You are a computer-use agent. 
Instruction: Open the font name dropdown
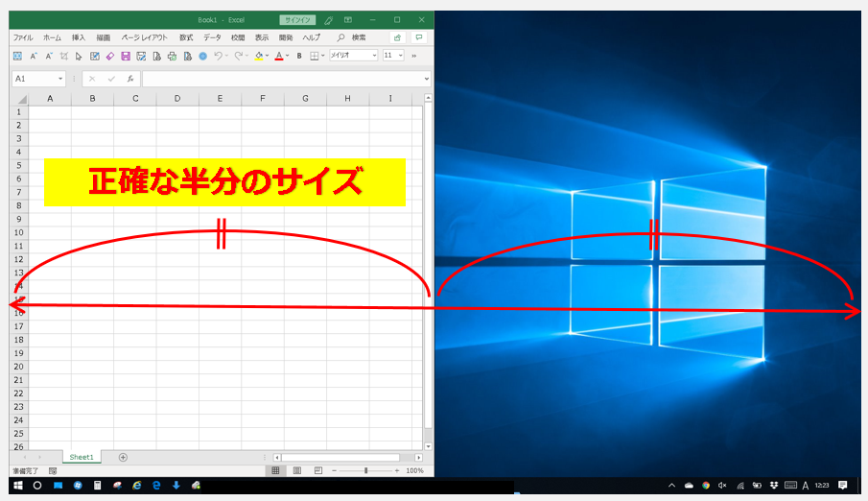click(374, 56)
